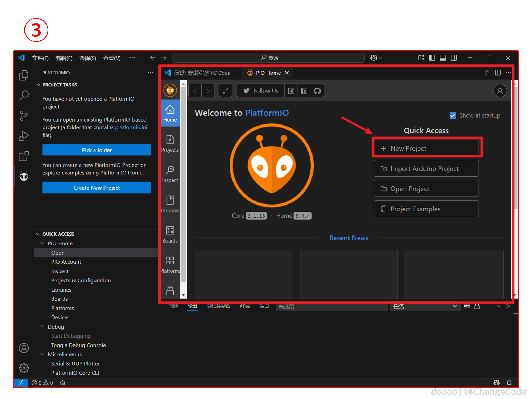Uncheck the Show at startup checkbox
Screen dimensions: 532x399
pos(453,115)
